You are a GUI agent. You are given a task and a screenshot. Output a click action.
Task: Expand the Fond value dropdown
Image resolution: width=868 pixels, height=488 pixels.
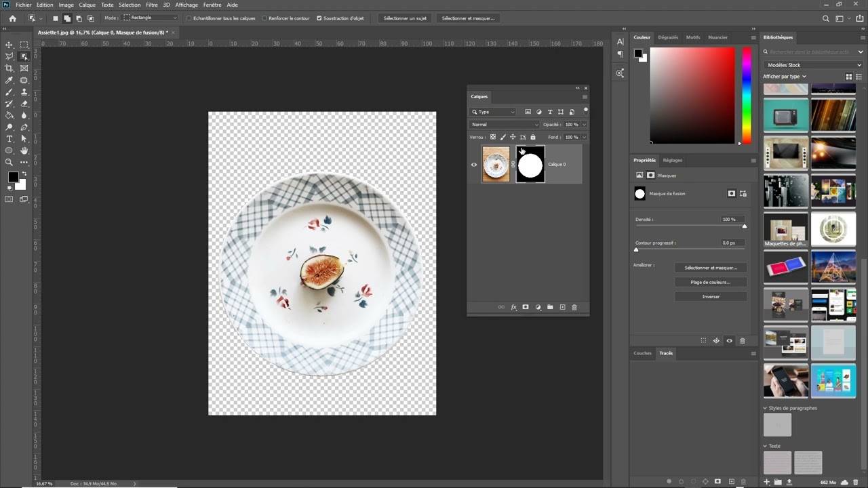tap(584, 137)
